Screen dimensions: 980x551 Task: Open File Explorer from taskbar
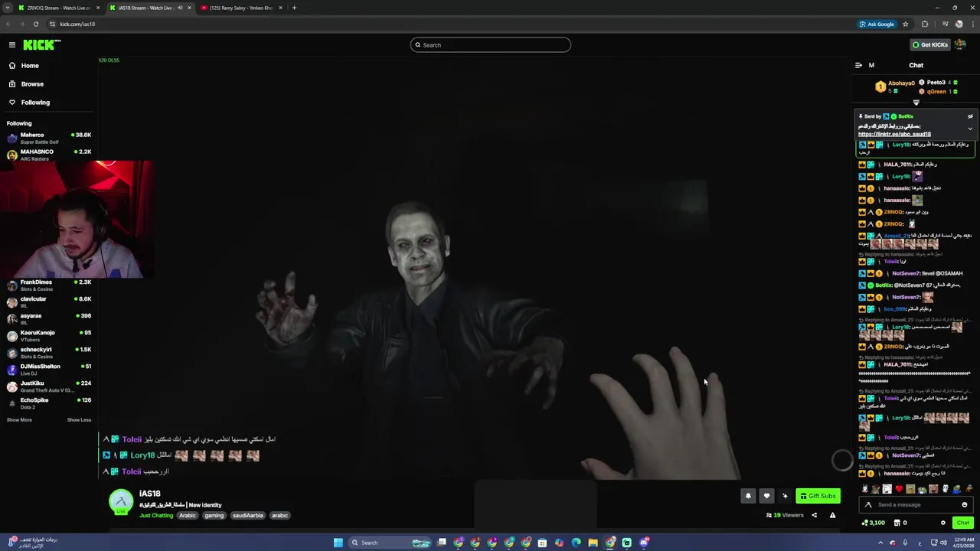(593, 543)
